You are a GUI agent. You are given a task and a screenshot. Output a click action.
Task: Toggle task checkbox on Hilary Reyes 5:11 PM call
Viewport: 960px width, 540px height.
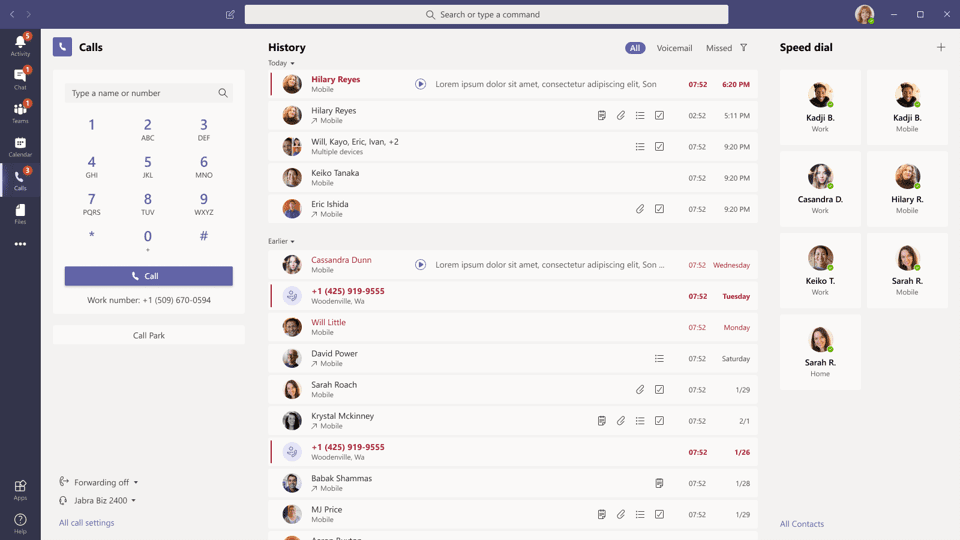659,115
